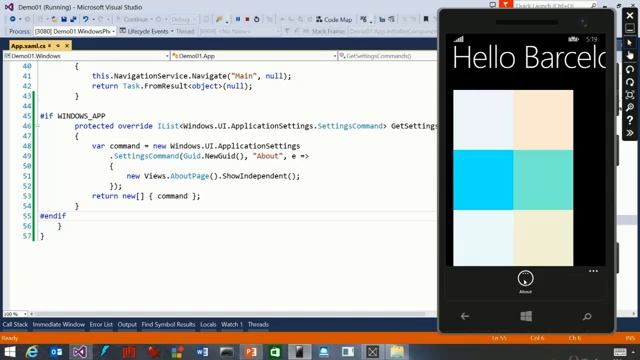Image resolution: width=640 pixels, height=360 pixels.
Task: Tap the phone Search button
Action: coord(587,316)
